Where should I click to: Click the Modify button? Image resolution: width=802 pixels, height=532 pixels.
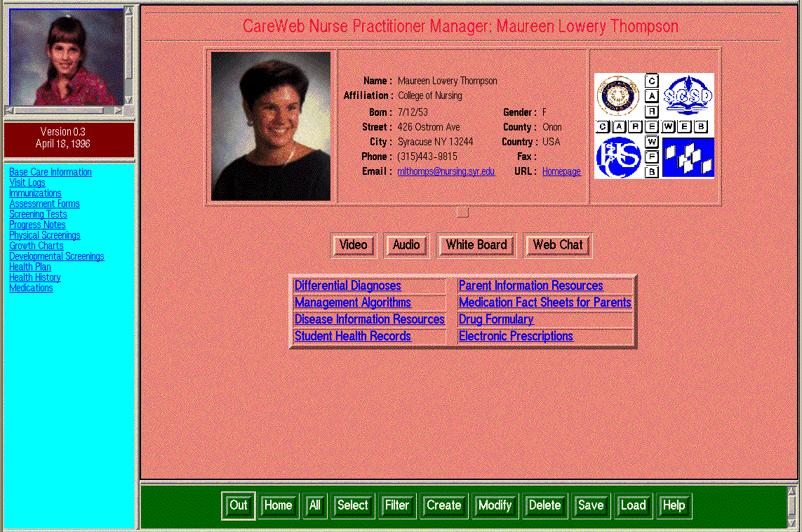click(x=495, y=506)
